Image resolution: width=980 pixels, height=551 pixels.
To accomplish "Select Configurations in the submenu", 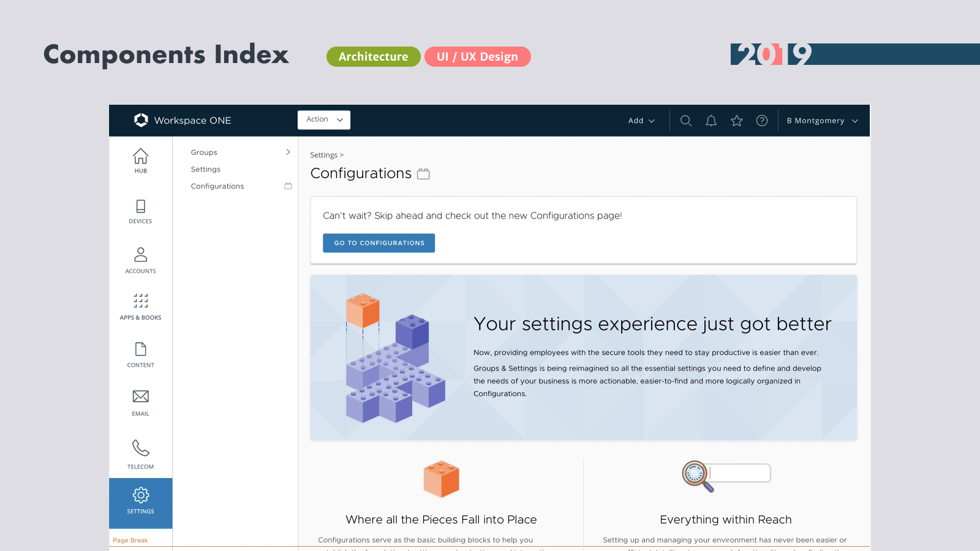I will 217,186.
